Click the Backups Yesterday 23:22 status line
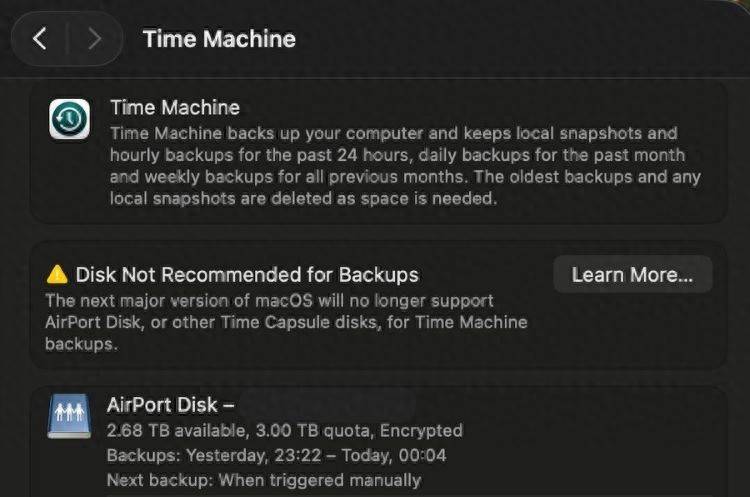This screenshot has height=497, width=750. tap(276, 455)
